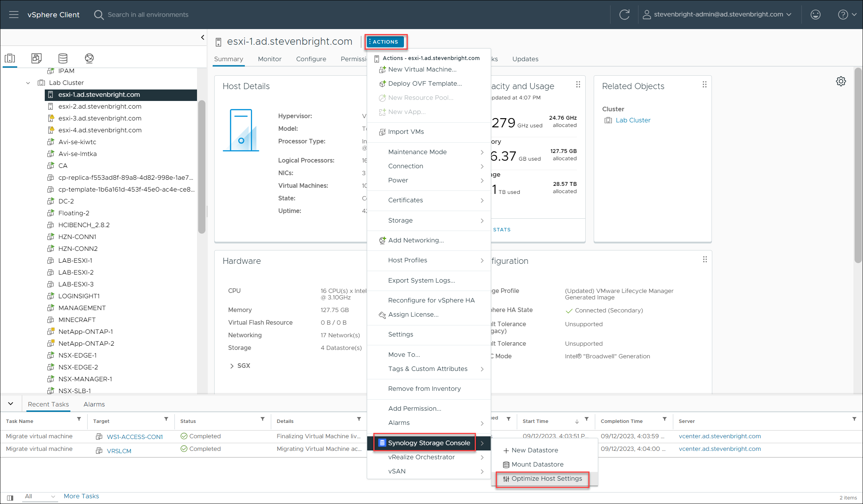Collapse the left navigation panel
Image resolution: width=863 pixels, height=504 pixels.
pyautogui.click(x=202, y=37)
